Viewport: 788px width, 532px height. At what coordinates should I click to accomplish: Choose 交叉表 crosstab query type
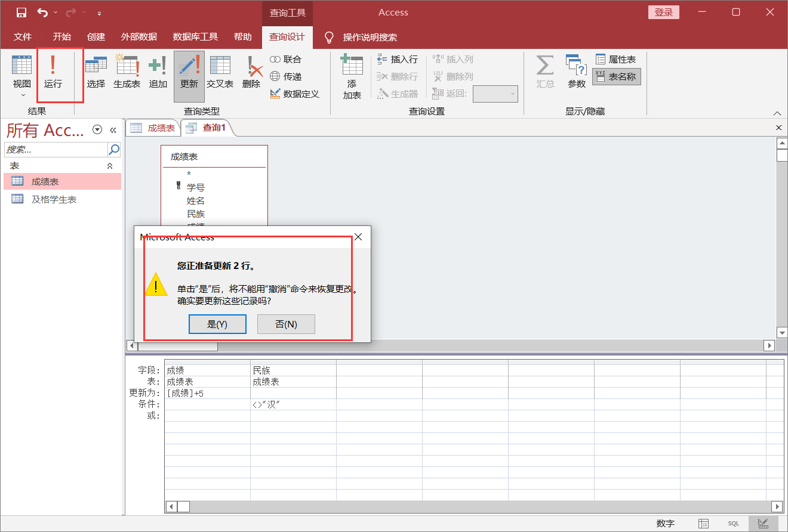point(220,72)
